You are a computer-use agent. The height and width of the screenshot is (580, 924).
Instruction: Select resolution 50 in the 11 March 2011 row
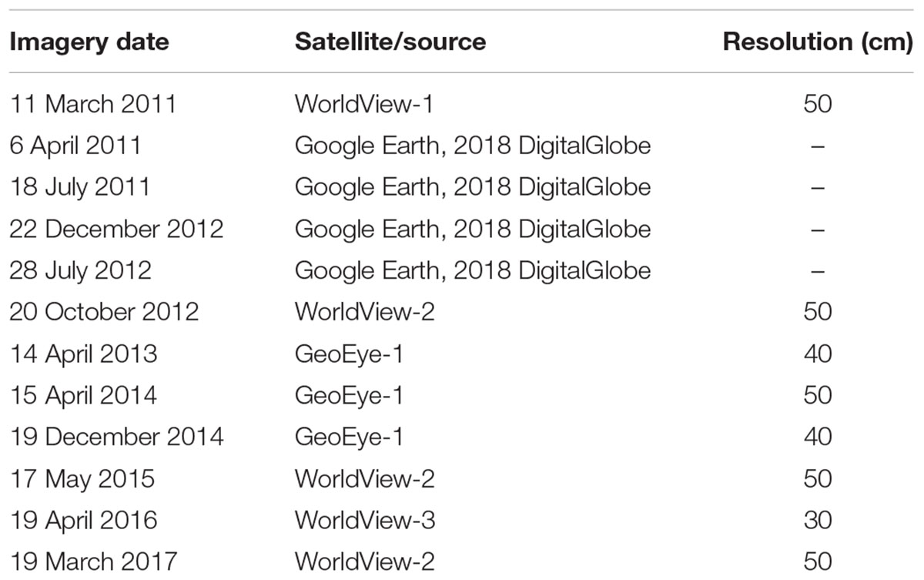coord(817,104)
